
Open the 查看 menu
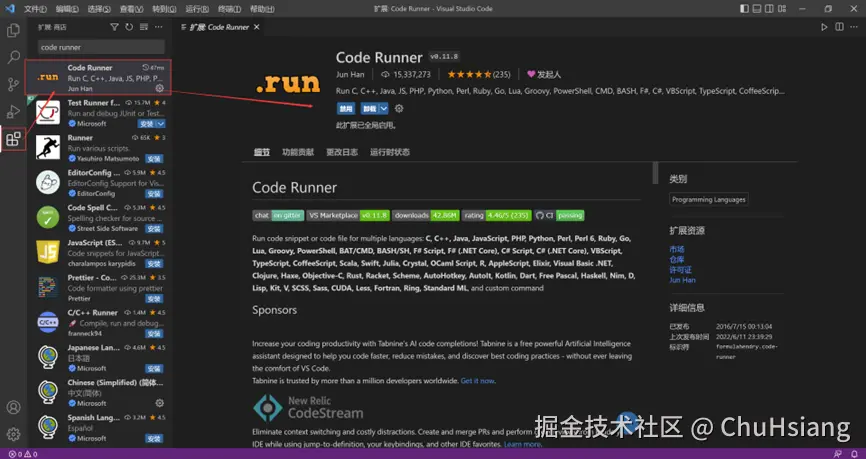131,9
